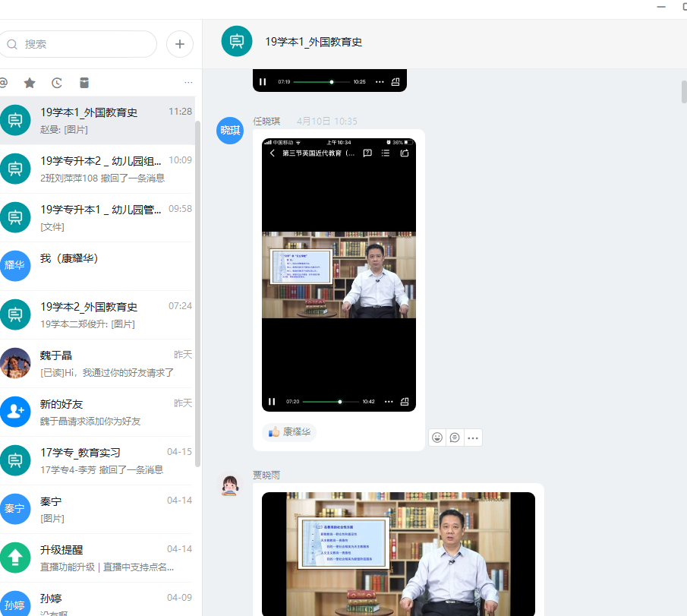Image resolution: width=687 pixels, height=616 pixels.
Task: Click 贾晓雨's cartoon avatar
Action: (230, 484)
